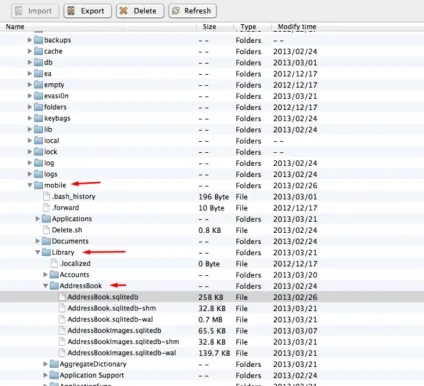
Task: Click the .localized file icon
Action: click(54, 263)
